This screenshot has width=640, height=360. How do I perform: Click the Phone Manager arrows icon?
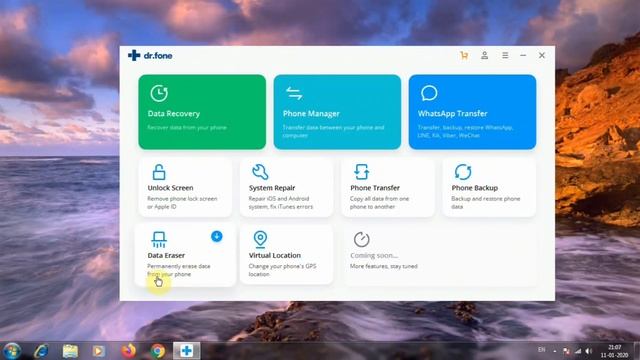click(x=294, y=93)
